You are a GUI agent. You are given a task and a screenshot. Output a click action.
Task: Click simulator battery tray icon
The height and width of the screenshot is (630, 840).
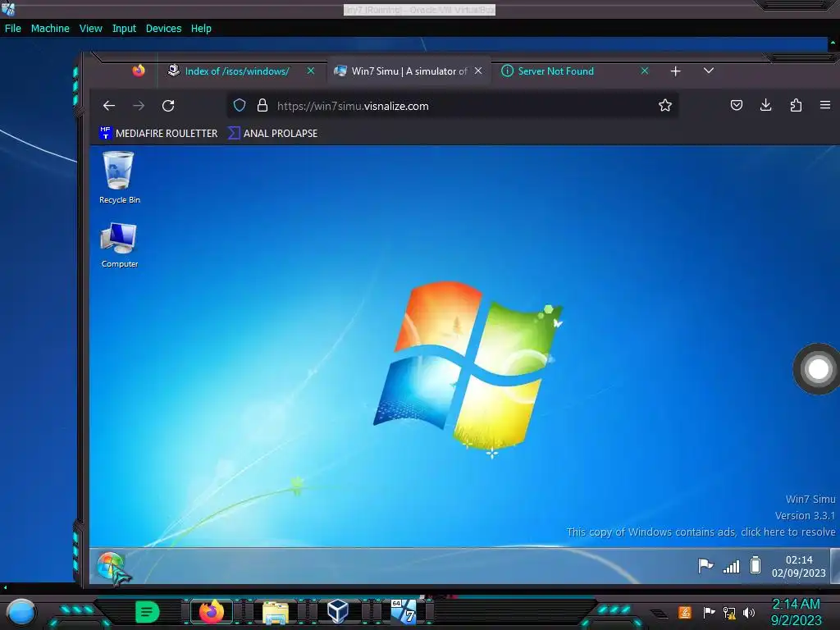[x=756, y=566]
